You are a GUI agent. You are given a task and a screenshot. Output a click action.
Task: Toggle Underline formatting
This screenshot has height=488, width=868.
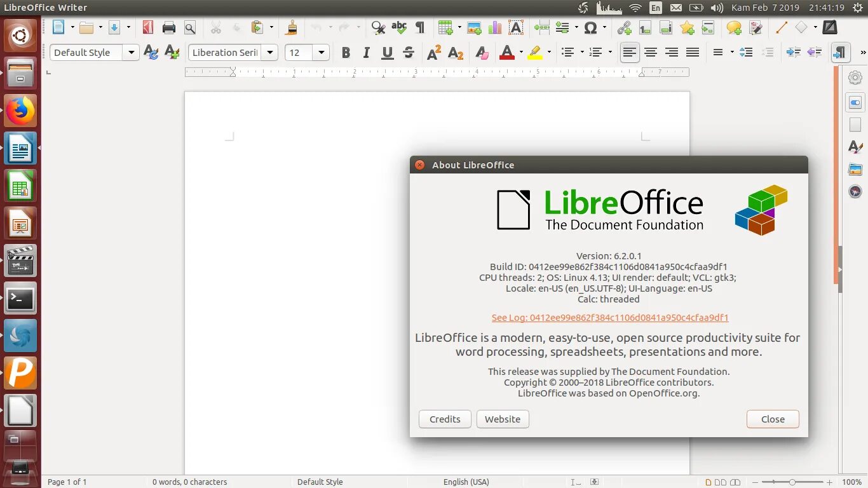coord(387,53)
